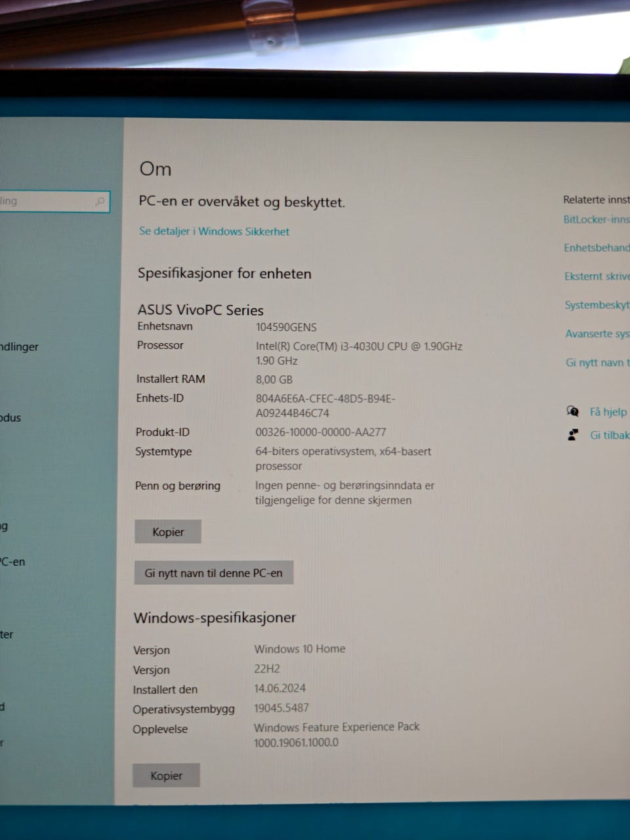Screen dimensions: 630x840
Task: Click Gi nytt navn til PC-en side link
Action: (597, 362)
